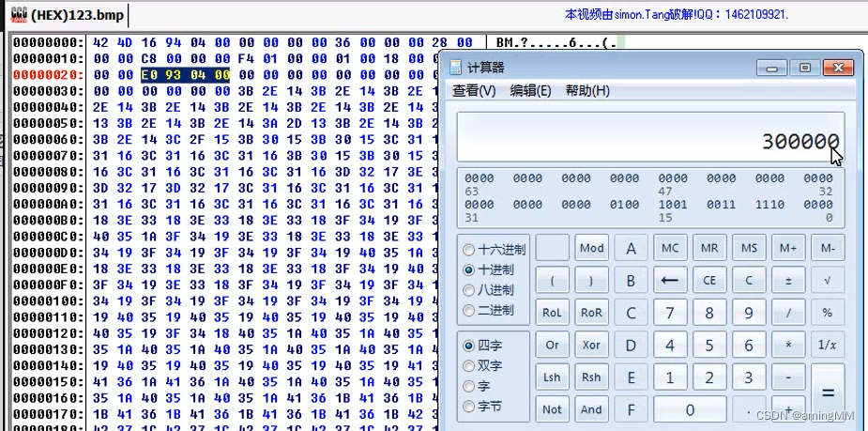This screenshot has width=868, height=431.
Task: Click the equals (=) button
Action: 828,393
